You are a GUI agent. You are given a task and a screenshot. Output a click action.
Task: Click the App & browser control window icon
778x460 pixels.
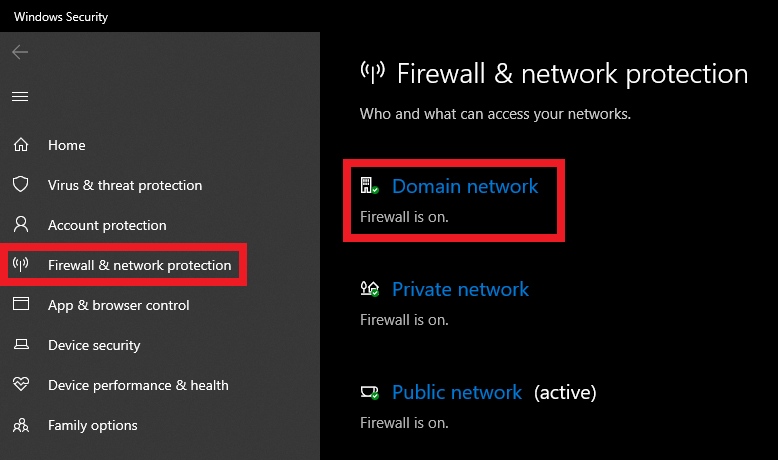point(20,305)
